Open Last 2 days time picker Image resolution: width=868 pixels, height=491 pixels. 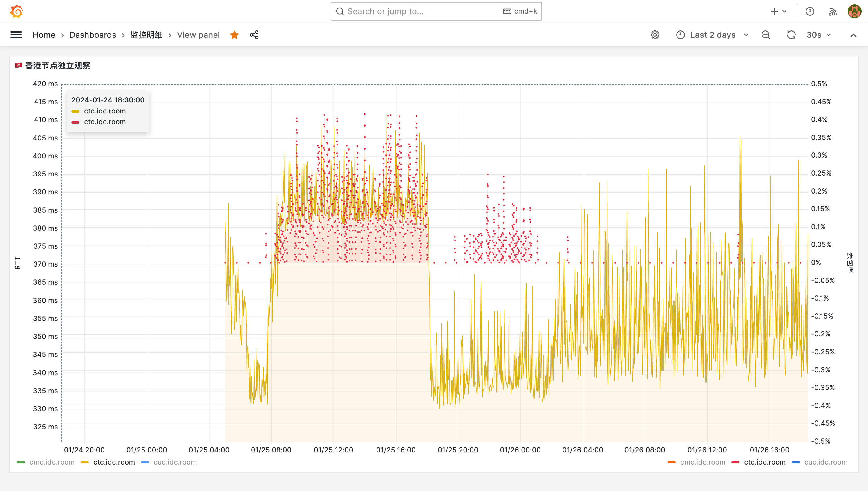point(712,35)
